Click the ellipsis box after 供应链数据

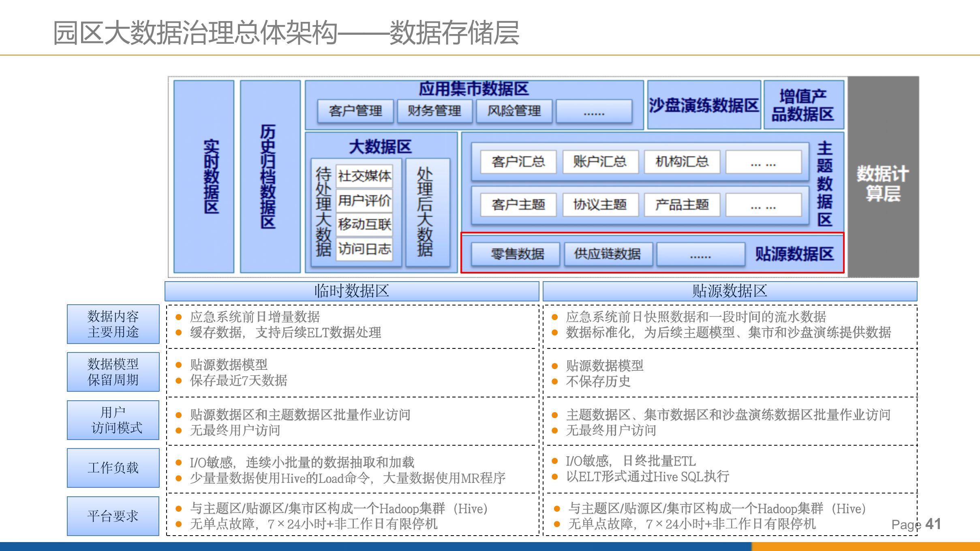(701, 254)
